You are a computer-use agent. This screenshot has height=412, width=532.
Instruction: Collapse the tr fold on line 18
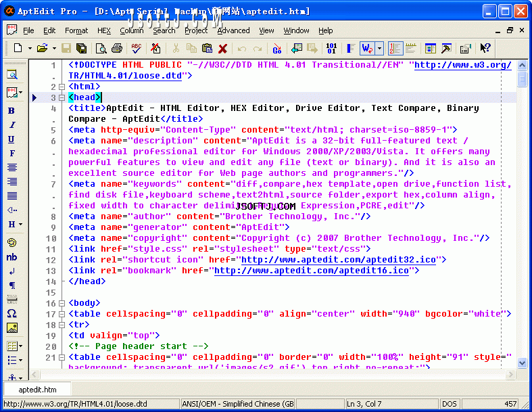[x=62, y=325]
